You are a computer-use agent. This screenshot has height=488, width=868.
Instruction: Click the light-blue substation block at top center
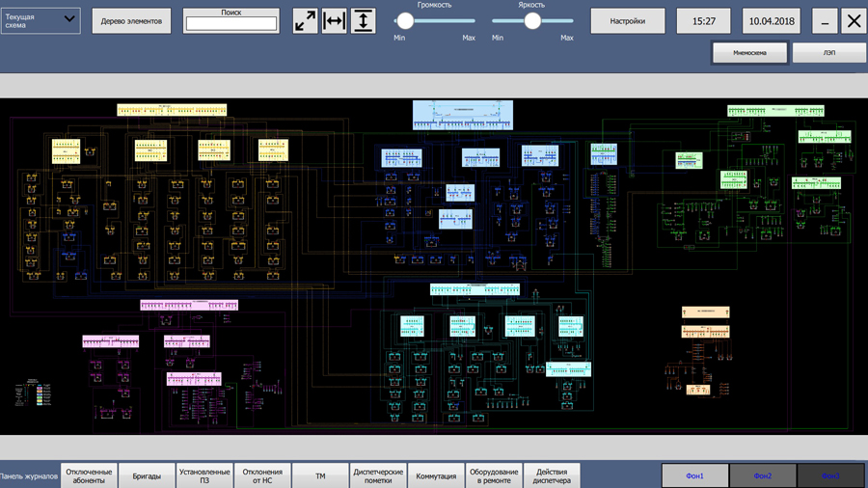(463, 115)
